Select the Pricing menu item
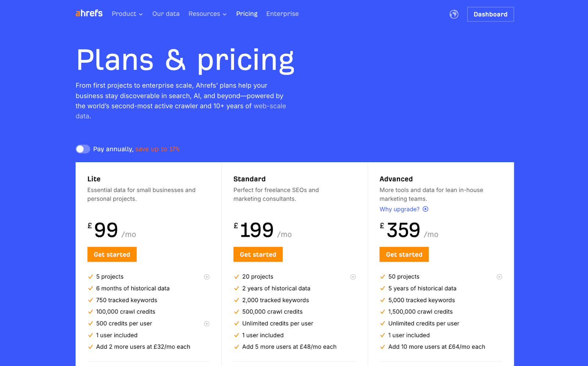 pos(247,14)
